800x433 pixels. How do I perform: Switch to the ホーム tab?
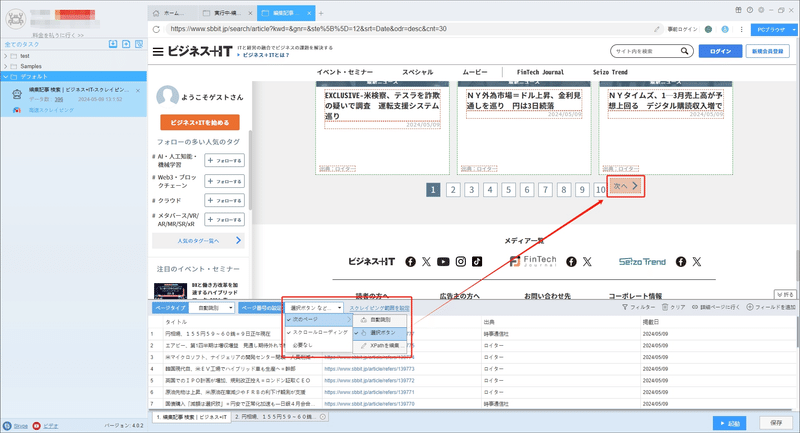[172, 13]
